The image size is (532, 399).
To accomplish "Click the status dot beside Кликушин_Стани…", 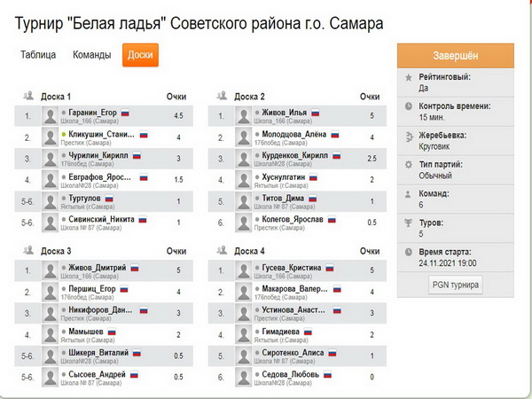I will [x=64, y=134].
